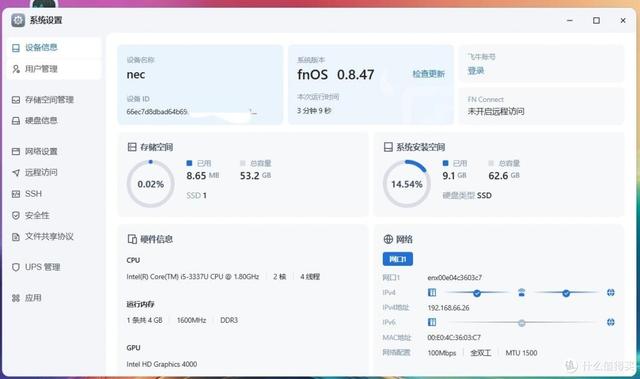Click the IPv6 connection status dot

522,323
